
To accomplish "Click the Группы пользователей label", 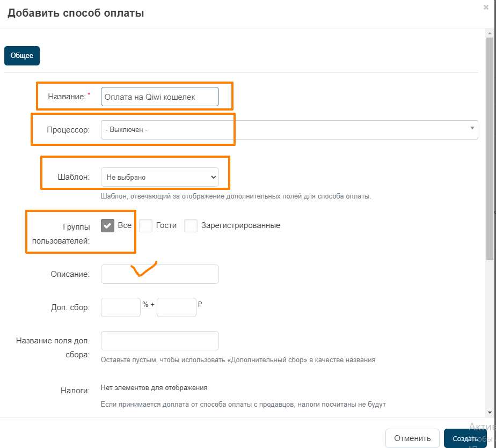I will click(61, 233).
